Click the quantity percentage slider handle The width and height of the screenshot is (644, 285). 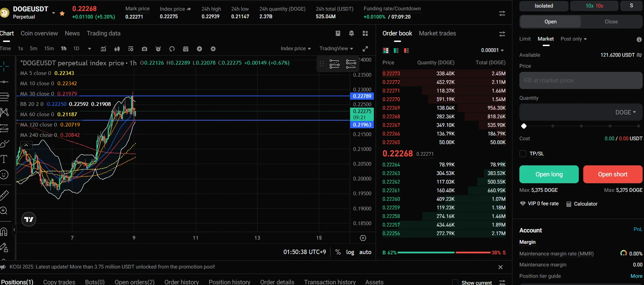524,126
